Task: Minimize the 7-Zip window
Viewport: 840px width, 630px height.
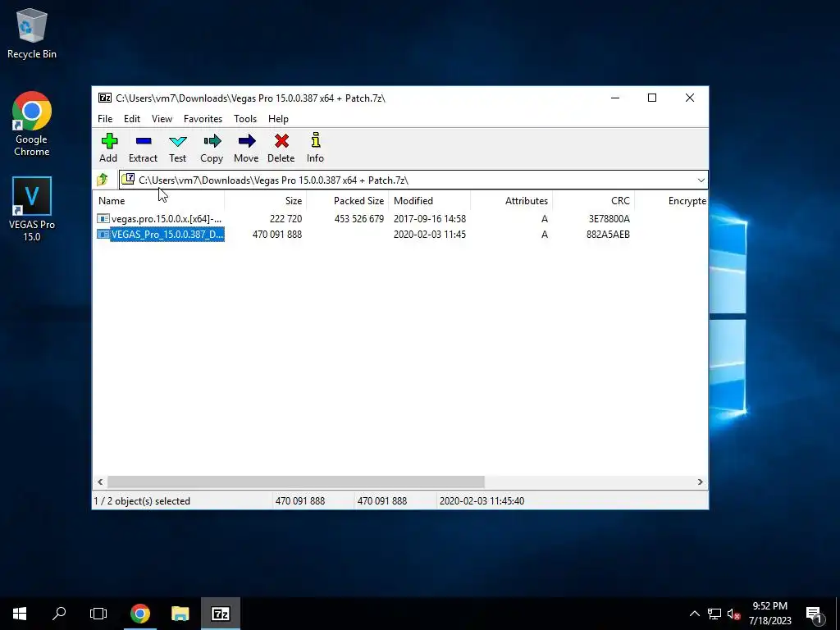Action: (x=615, y=98)
